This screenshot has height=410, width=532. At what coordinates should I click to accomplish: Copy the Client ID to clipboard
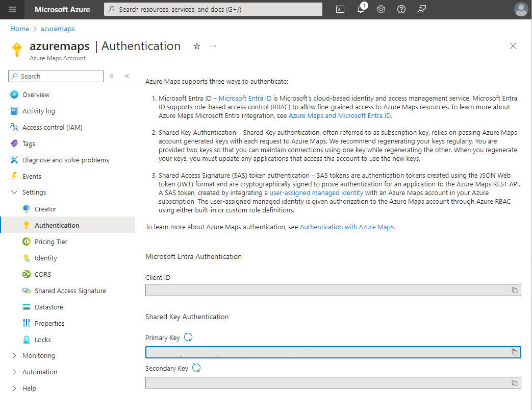(x=515, y=290)
